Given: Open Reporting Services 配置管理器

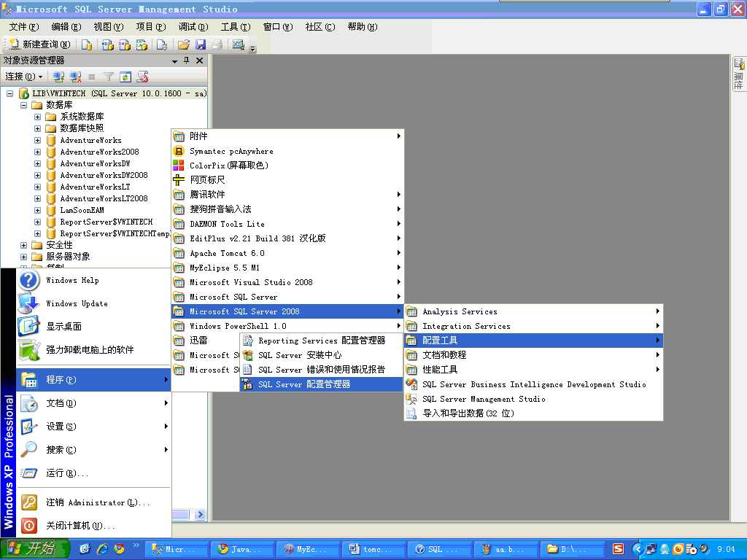Looking at the screenshot, I should (322, 341).
